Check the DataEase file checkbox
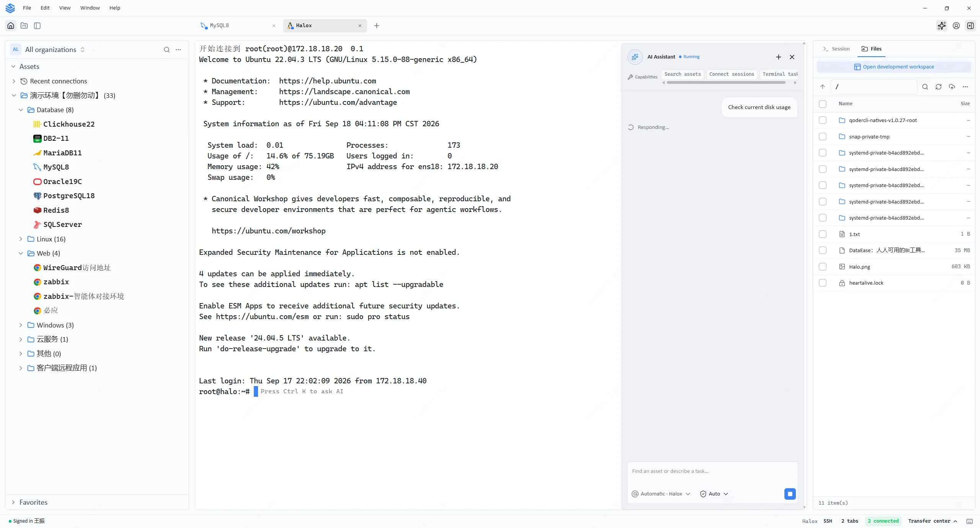The width and height of the screenshot is (980, 528). (823, 250)
